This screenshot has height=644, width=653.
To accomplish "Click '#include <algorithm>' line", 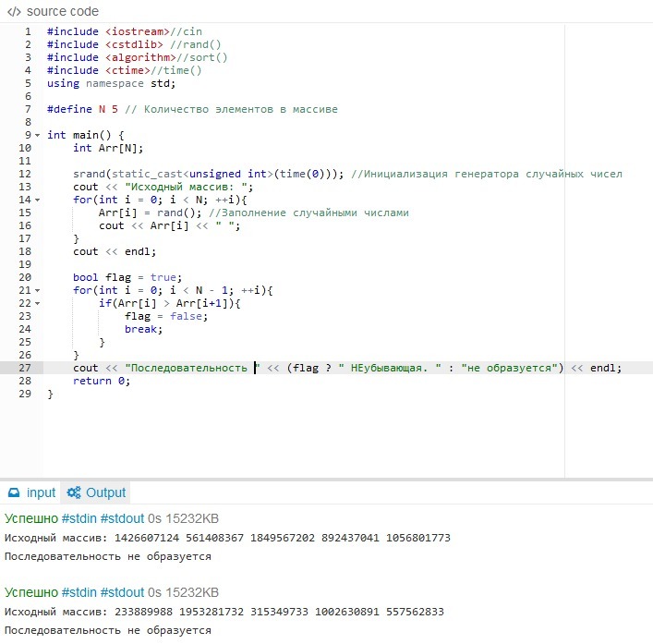I will [112, 57].
